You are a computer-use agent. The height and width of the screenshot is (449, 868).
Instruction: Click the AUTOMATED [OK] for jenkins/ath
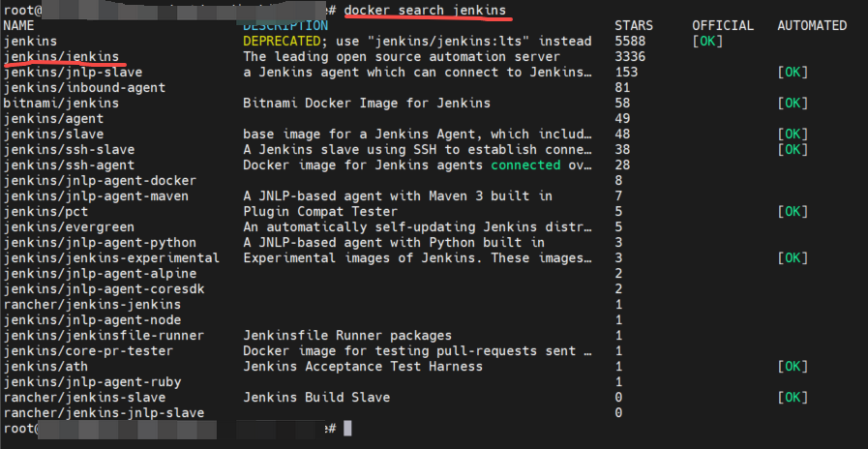coord(793,367)
